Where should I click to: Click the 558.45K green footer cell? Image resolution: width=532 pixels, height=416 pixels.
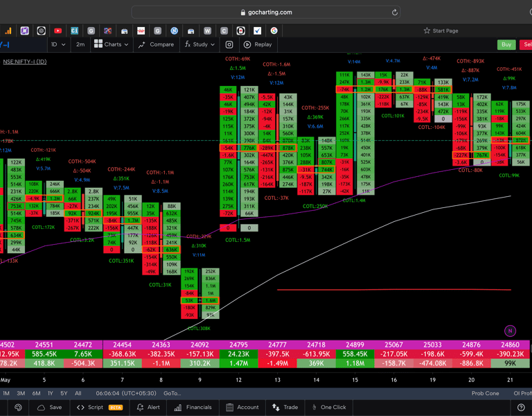pos(355,354)
